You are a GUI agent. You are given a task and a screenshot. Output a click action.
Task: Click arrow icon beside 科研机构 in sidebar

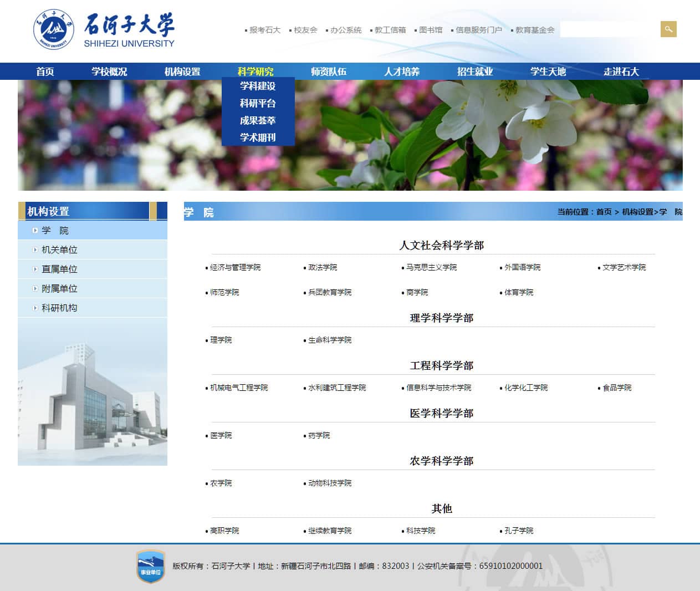(35, 308)
